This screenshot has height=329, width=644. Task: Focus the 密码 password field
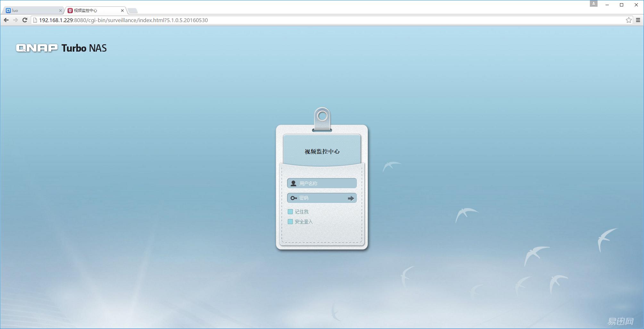322,198
